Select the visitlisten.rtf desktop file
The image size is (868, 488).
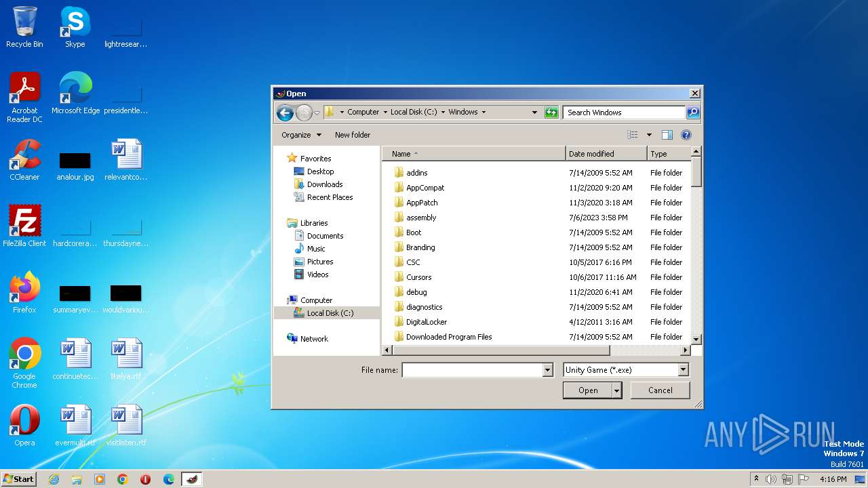(x=125, y=426)
